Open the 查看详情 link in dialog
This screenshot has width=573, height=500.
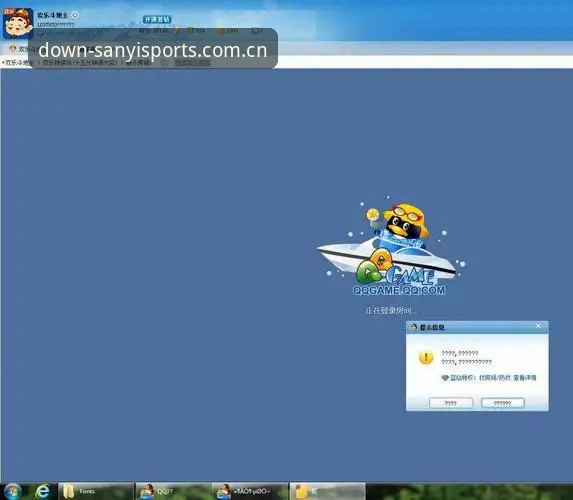coord(525,378)
